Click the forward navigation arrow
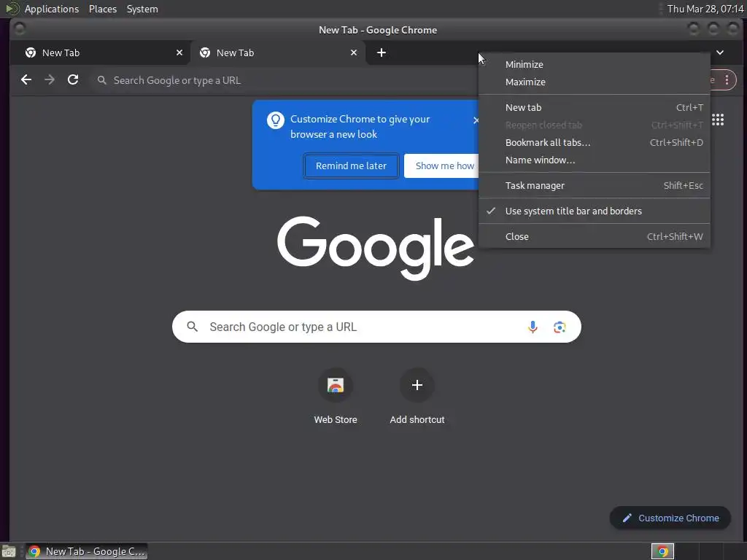 tap(50, 80)
